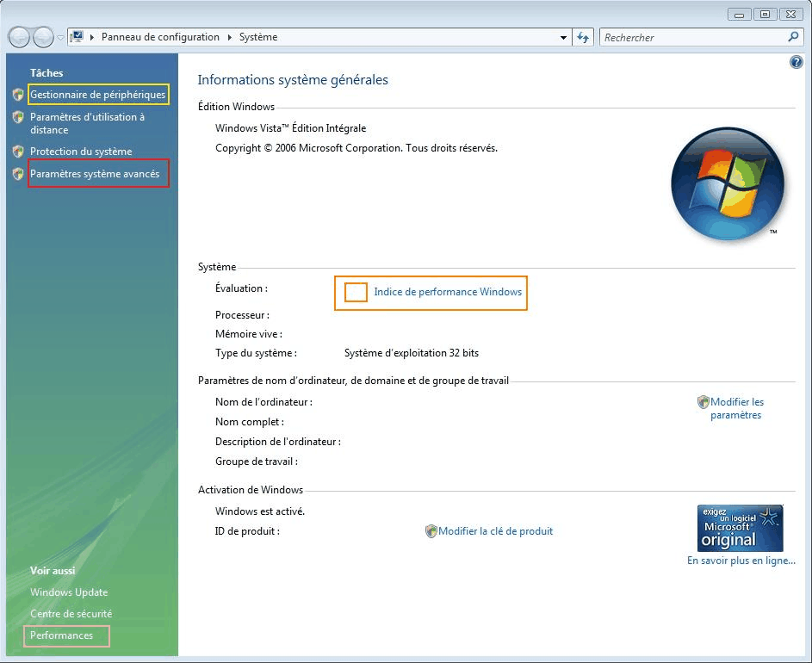Click inside the Rechercher search field
This screenshot has height=663, width=812.
coord(692,37)
